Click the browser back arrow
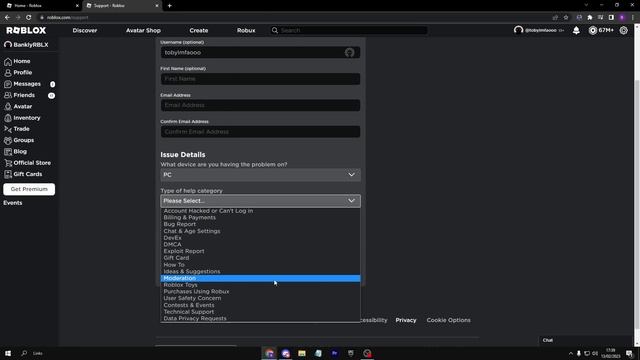The image size is (640, 360). 7,18
